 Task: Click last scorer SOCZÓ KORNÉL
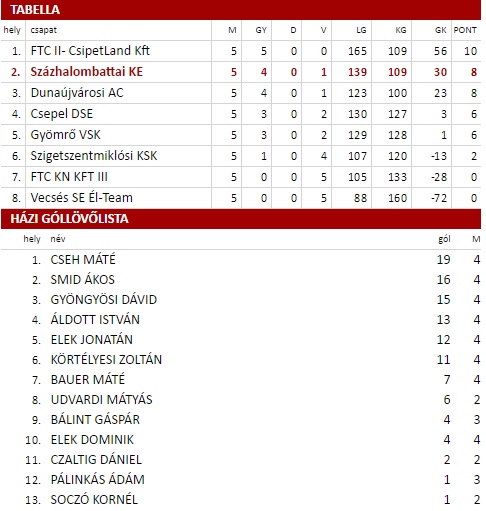click(94, 500)
